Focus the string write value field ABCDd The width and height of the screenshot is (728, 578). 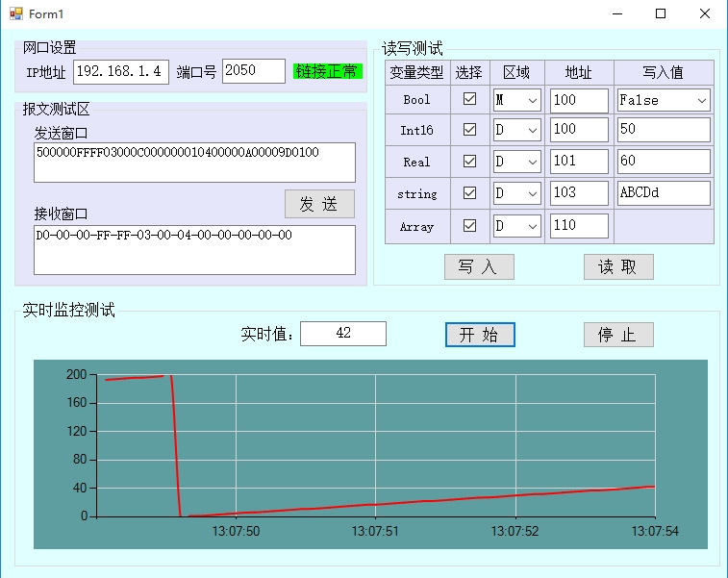click(x=664, y=192)
